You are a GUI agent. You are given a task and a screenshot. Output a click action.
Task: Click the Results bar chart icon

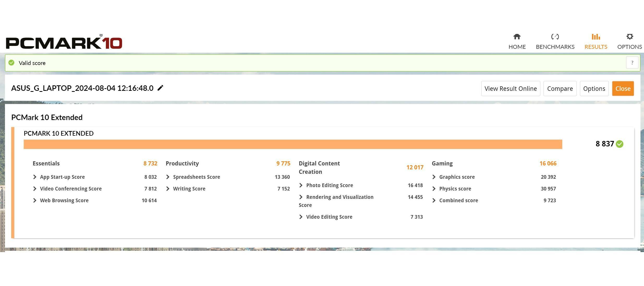click(x=596, y=37)
